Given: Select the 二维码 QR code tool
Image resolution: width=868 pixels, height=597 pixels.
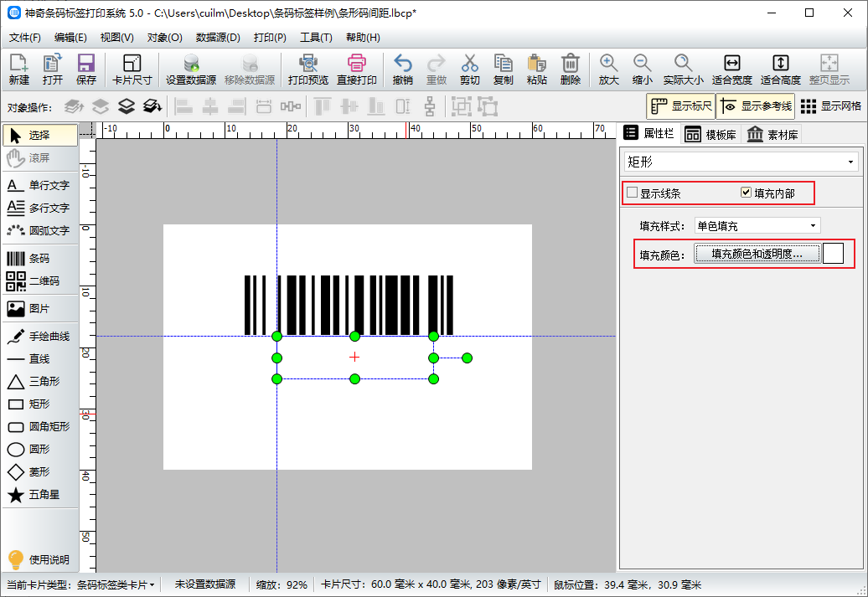Looking at the screenshot, I should pyautogui.click(x=40, y=281).
